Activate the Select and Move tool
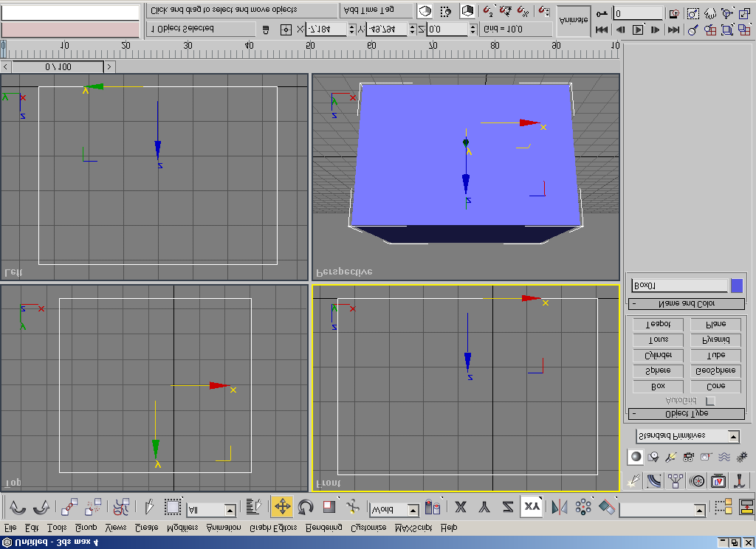The height and width of the screenshot is (549, 756). click(282, 507)
